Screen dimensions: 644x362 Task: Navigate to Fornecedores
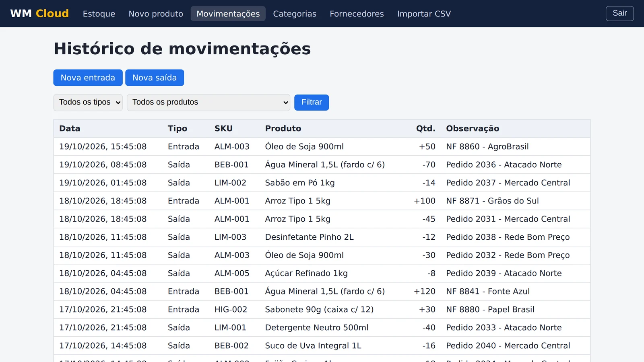click(x=357, y=14)
